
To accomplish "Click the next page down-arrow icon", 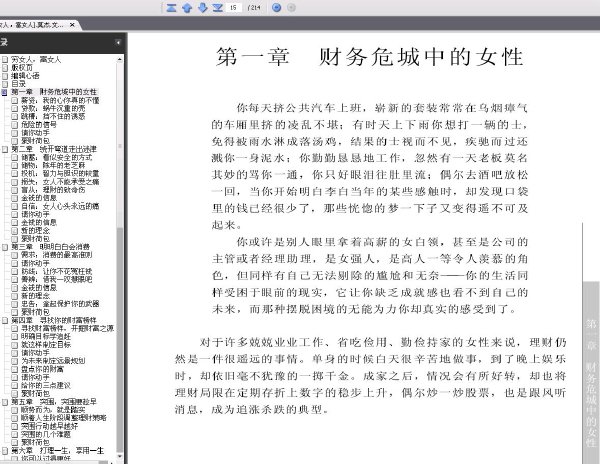I will pyautogui.click(x=202, y=7).
